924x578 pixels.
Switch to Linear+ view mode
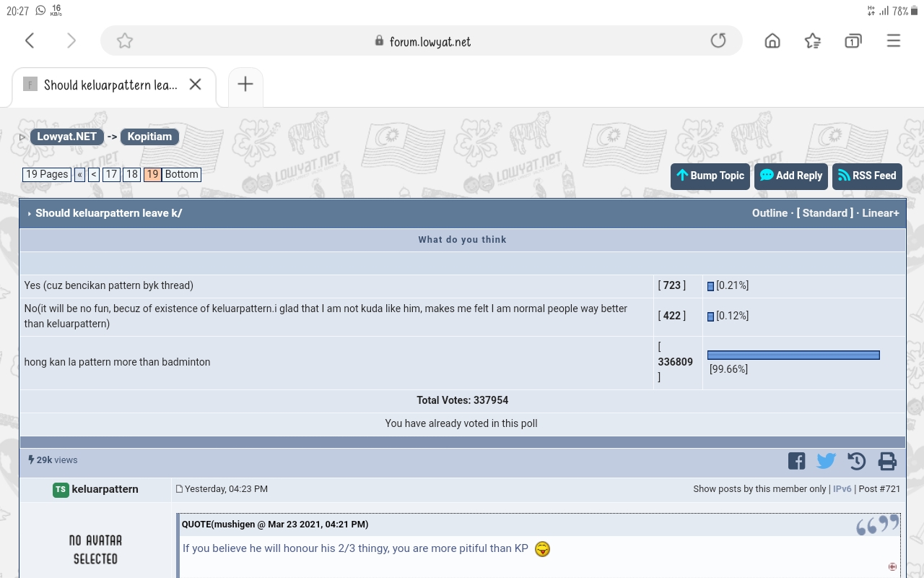pyautogui.click(x=880, y=213)
